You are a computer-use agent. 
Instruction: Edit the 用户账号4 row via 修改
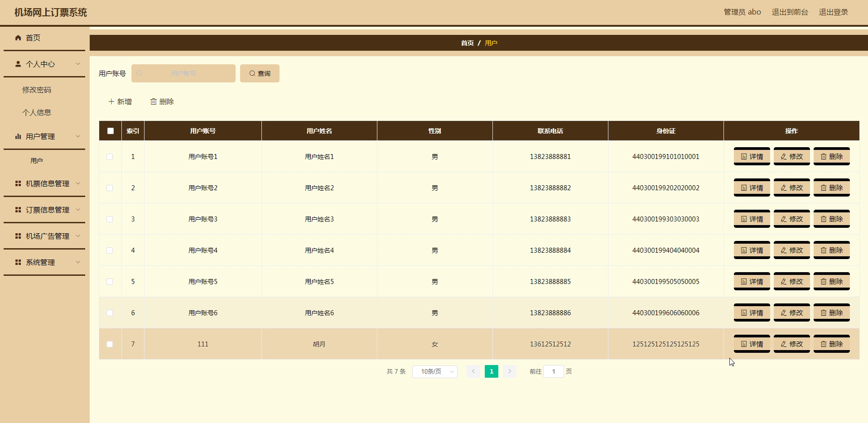(x=792, y=250)
